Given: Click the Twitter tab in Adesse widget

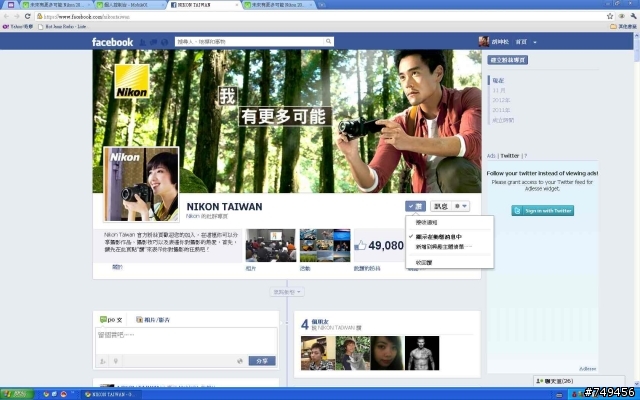Looking at the screenshot, I should (x=510, y=156).
